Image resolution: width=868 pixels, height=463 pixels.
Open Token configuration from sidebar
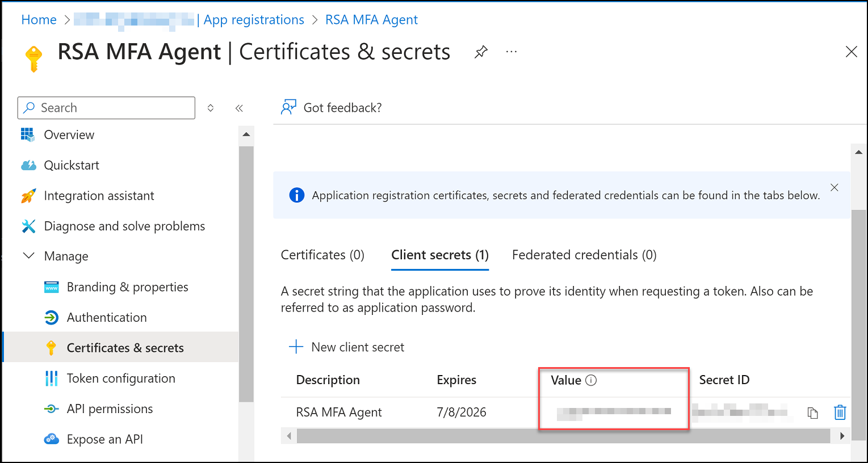(121, 378)
